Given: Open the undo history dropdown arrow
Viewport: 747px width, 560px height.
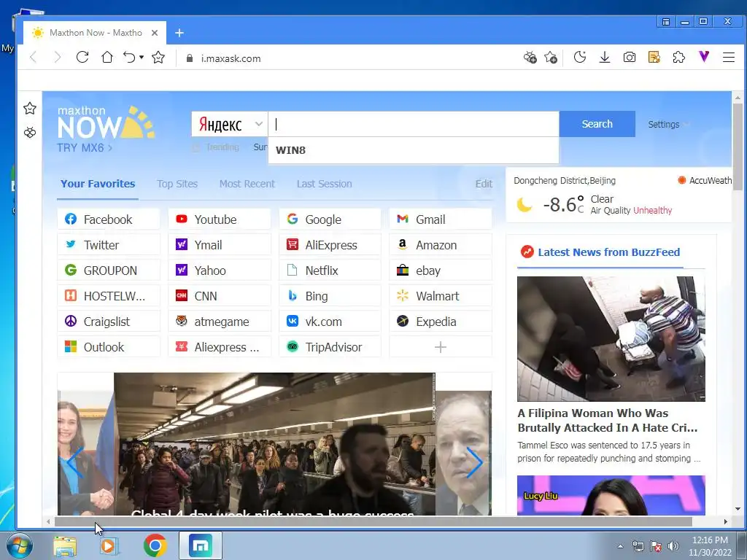Looking at the screenshot, I should pyautogui.click(x=142, y=58).
